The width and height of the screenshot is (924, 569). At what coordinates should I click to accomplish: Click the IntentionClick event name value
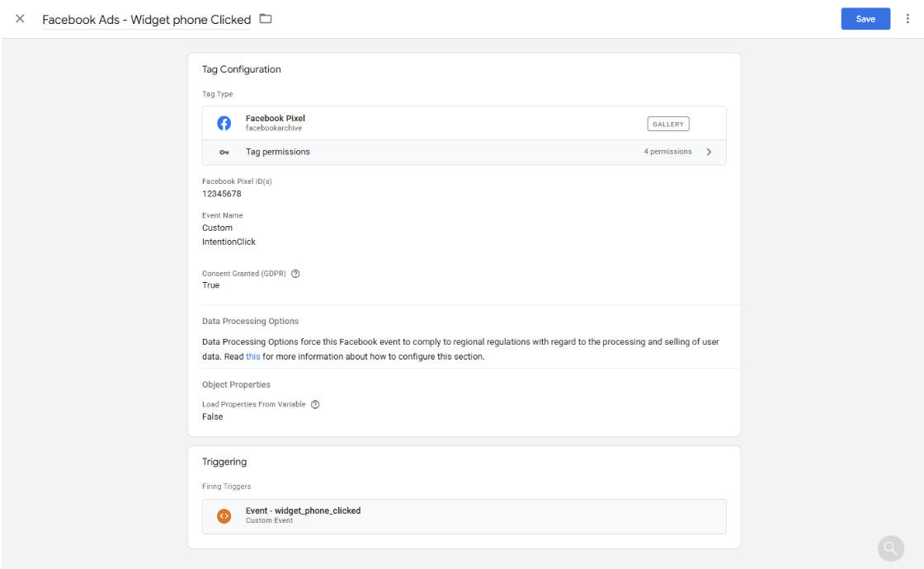229,242
